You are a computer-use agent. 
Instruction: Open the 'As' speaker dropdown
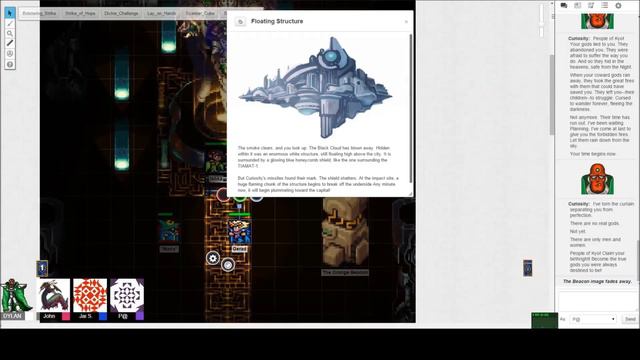593,319
